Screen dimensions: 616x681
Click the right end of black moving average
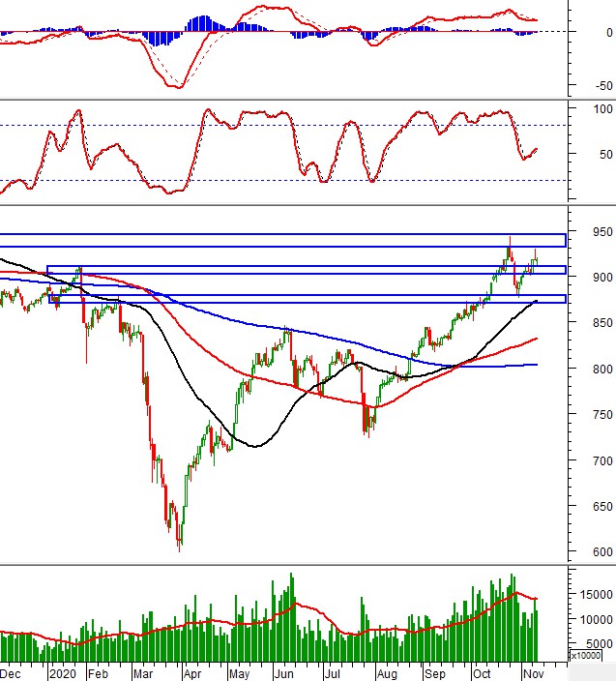click(x=537, y=302)
